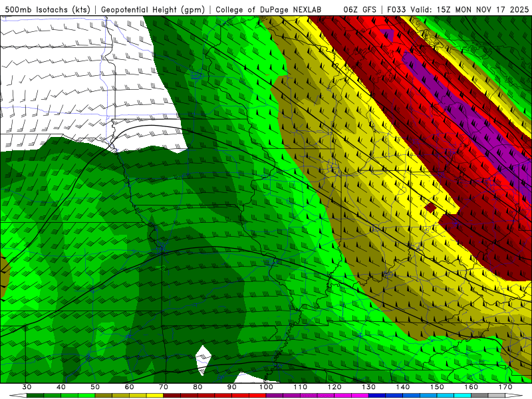Click the '500mb Isotachs (kts)' title text
Image resolution: width=532 pixels, height=399 pixels.
pyautogui.click(x=47, y=9)
